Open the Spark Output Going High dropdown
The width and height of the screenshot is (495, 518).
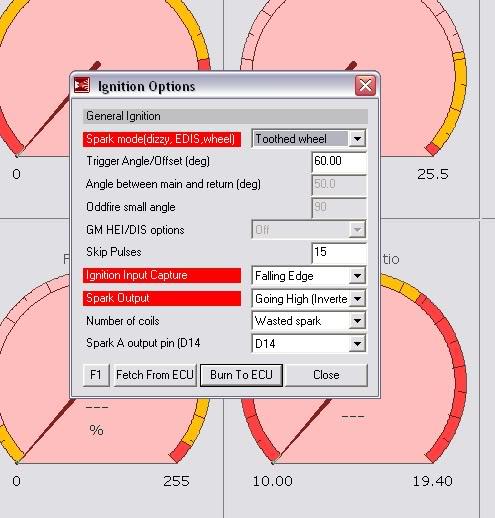[x=309, y=298]
